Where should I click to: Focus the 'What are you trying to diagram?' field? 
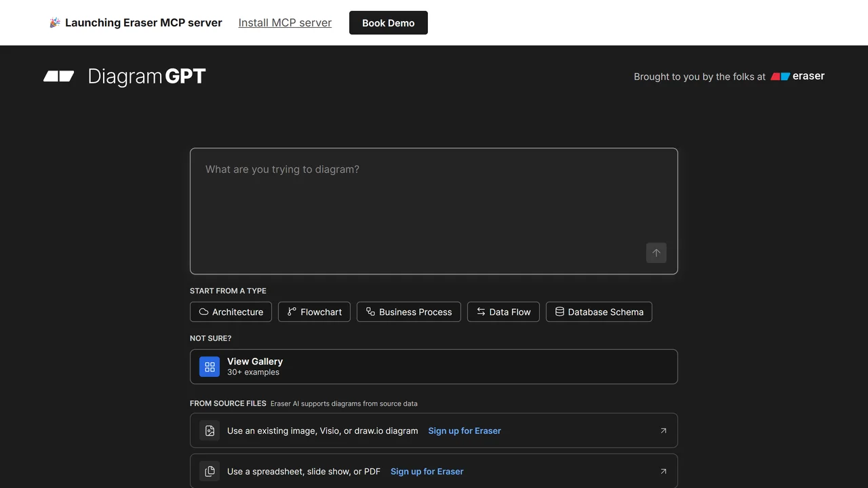434,211
